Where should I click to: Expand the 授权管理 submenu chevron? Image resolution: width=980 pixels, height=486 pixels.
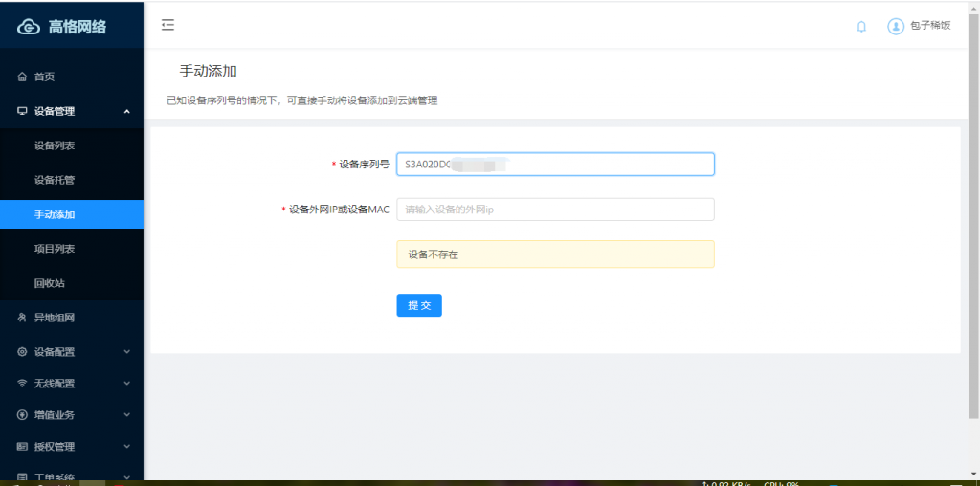[127, 447]
